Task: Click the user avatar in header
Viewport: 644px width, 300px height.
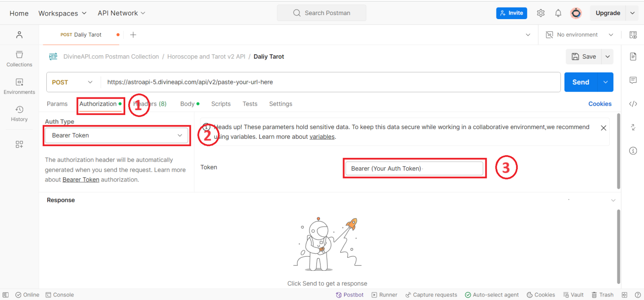Action: click(x=576, y=13)
